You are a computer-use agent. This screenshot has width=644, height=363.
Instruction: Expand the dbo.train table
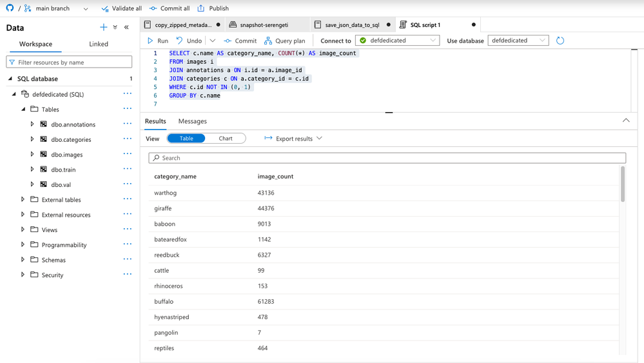[x=32, y=169]
